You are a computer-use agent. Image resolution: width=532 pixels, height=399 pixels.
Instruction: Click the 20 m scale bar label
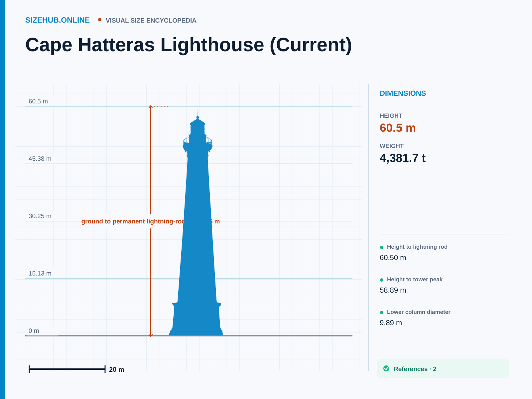(116, 369)
